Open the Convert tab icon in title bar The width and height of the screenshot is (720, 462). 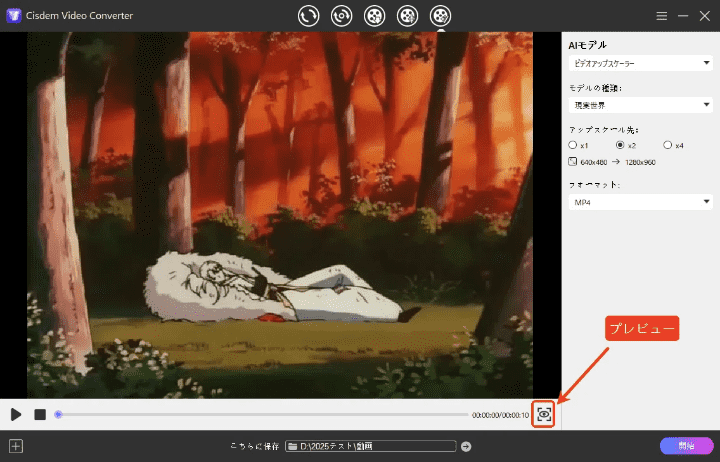308,16
